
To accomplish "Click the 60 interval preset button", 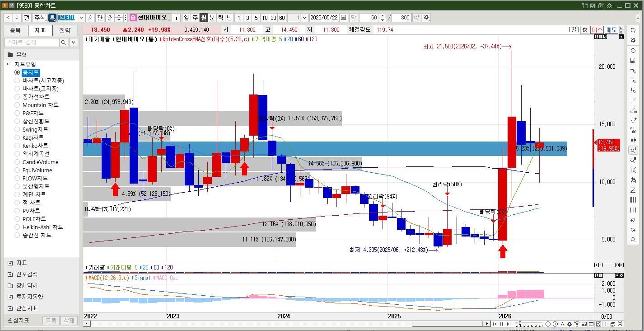I will click(x=282, y=18).
